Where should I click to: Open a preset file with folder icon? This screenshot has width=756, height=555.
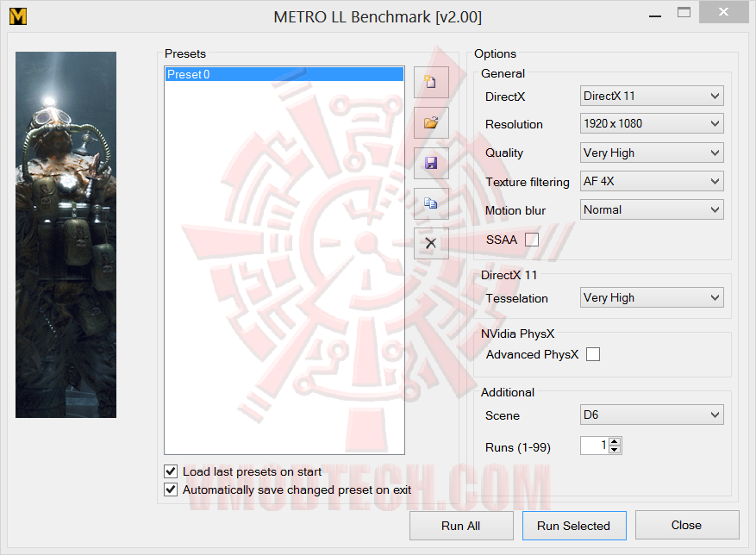coord(431,122)
